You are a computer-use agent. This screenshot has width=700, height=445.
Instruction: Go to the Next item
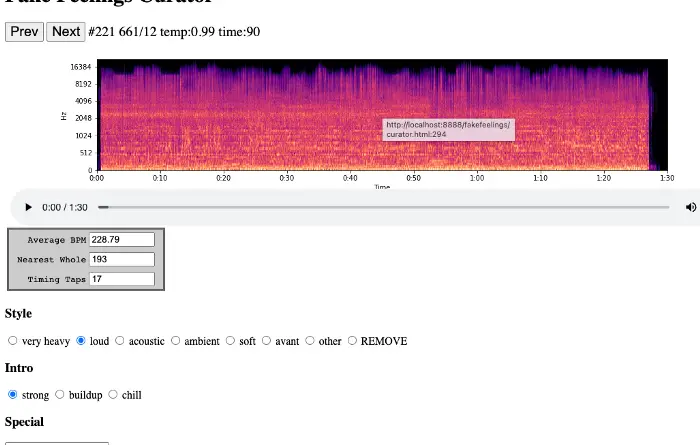66,32
